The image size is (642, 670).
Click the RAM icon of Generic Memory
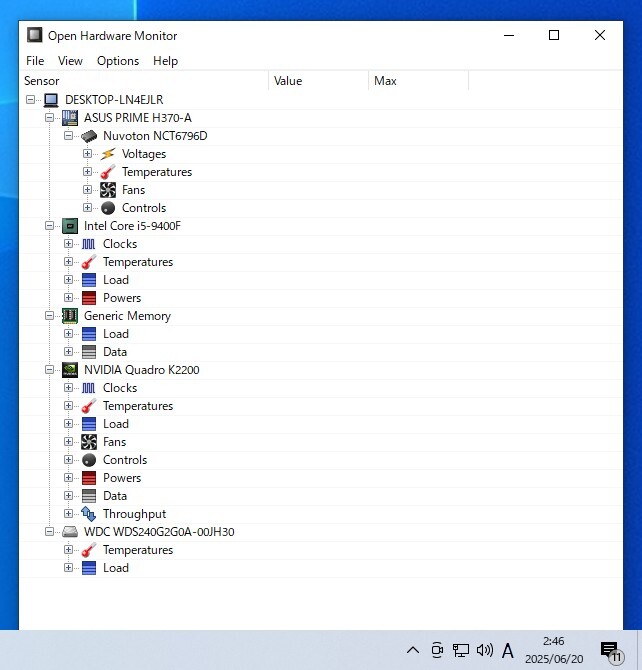click(70, 316)
